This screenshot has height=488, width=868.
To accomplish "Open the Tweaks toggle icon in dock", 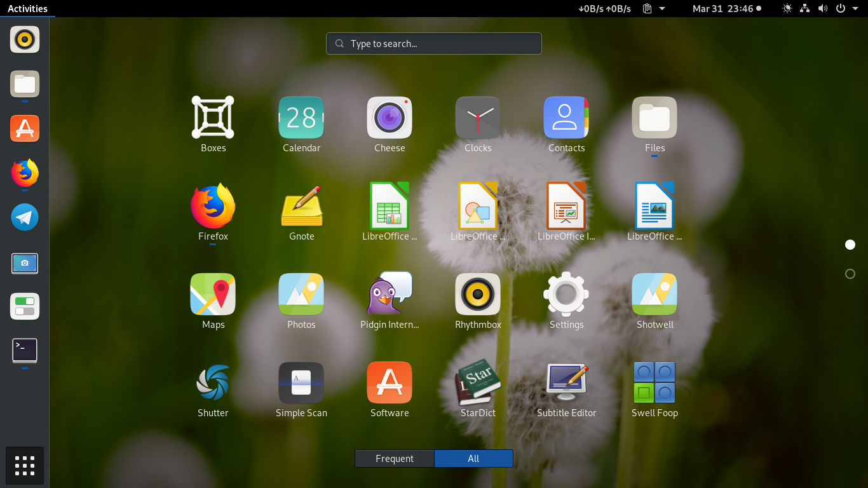I will click(25, 306).
